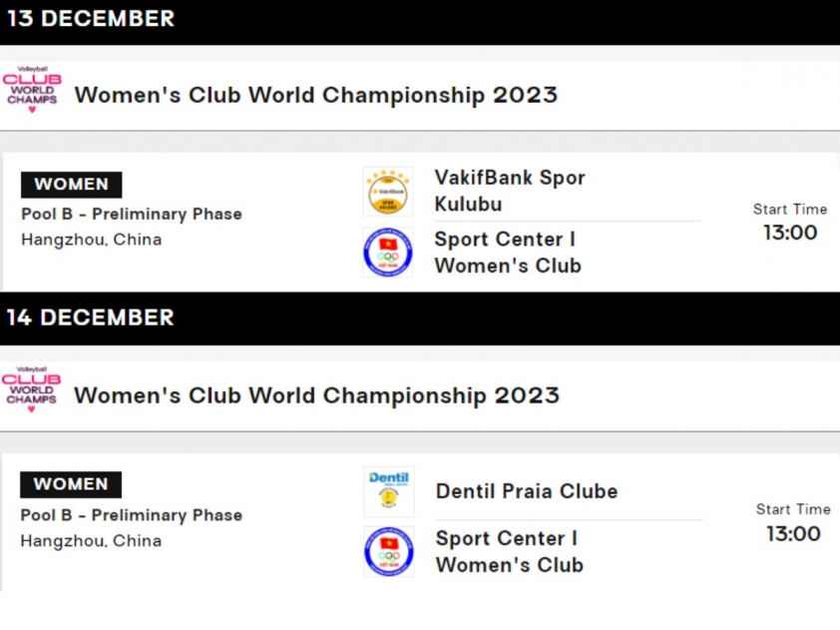The image size is (840, 630).
Task: Click the Dentil Praia Clube team logo
Action: pyautogui.click(x=389, y=491)
